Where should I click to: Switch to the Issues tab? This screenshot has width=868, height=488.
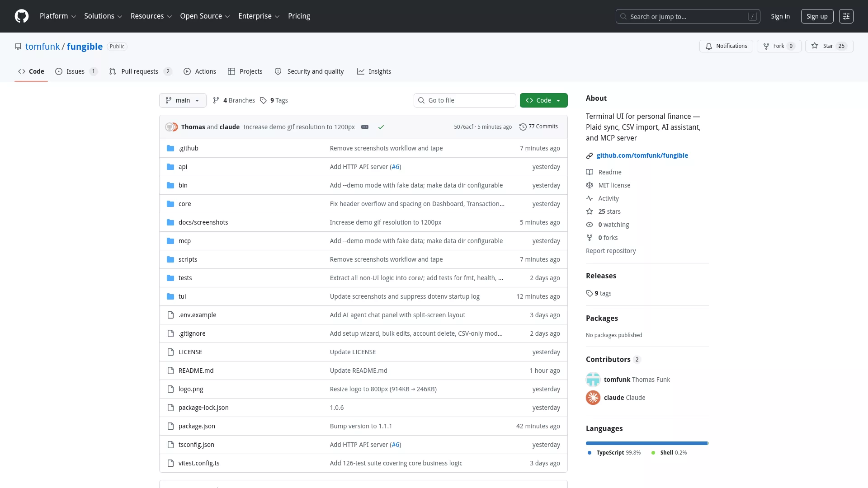[76, 71]
